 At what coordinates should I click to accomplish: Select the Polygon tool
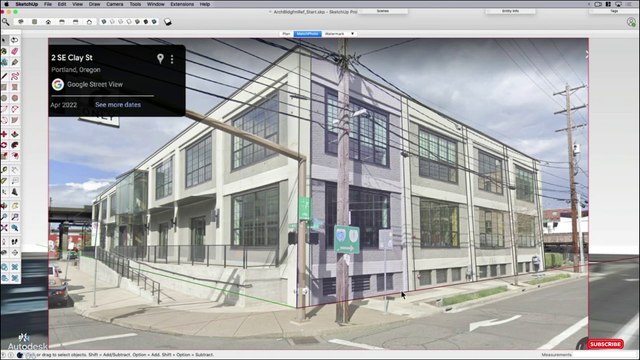15,98
